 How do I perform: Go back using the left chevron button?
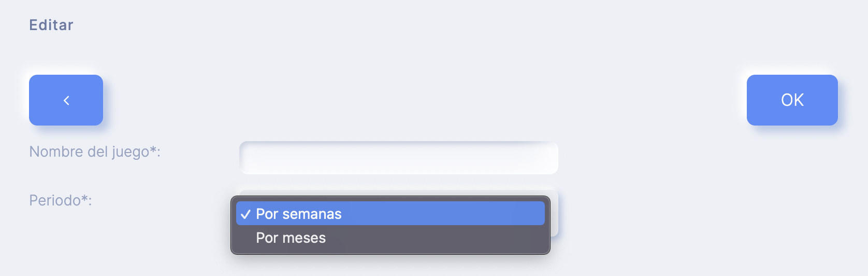point(66,100)
